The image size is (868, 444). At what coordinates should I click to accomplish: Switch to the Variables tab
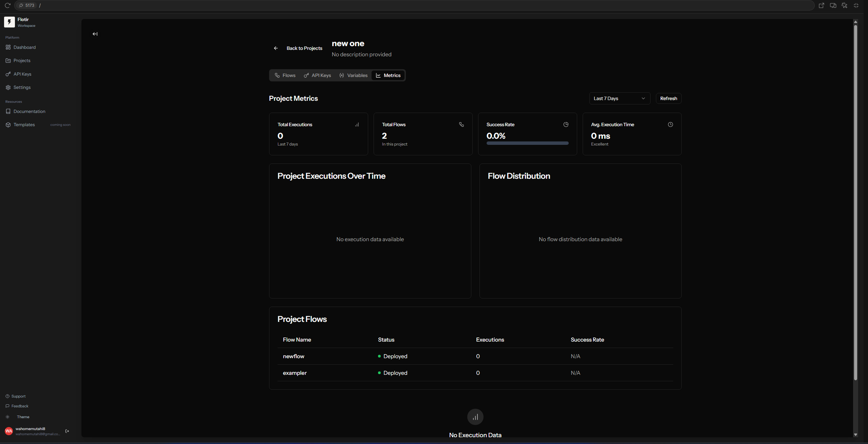(353, 75)
